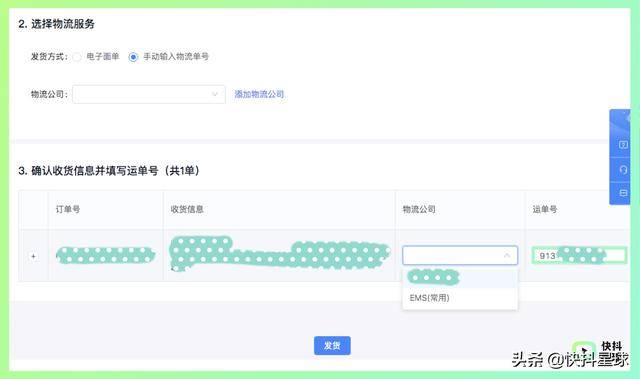Image resolution: width=640 pixels, height=379 pixels.
Task: Select the 手动输入物流单号 radio option
Action: [x=133, y=57]
